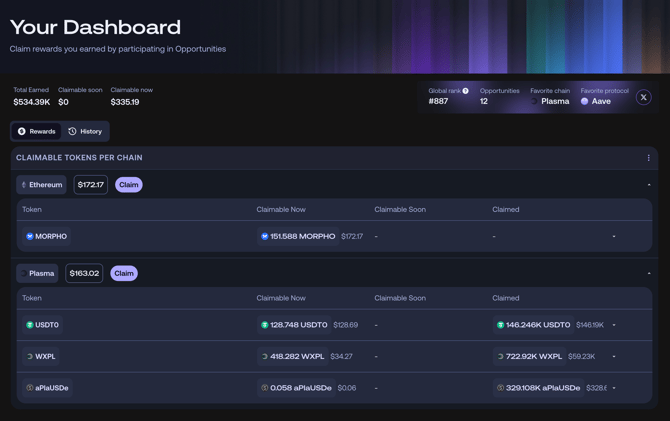Click the MORPHO token icon chip

coord(46,237)
